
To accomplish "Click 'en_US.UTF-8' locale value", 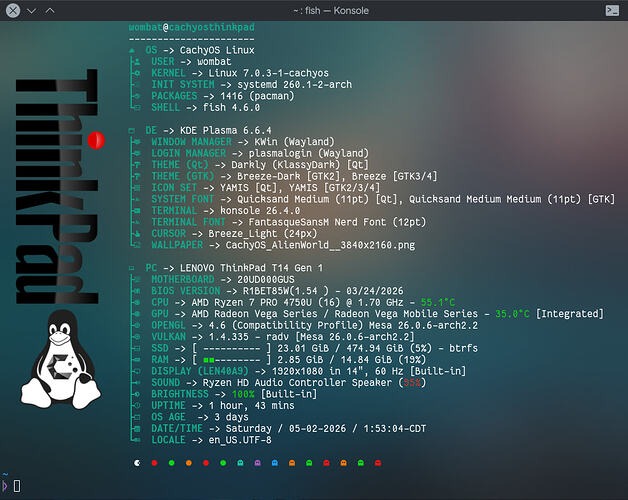I will [x=240, y=440].
